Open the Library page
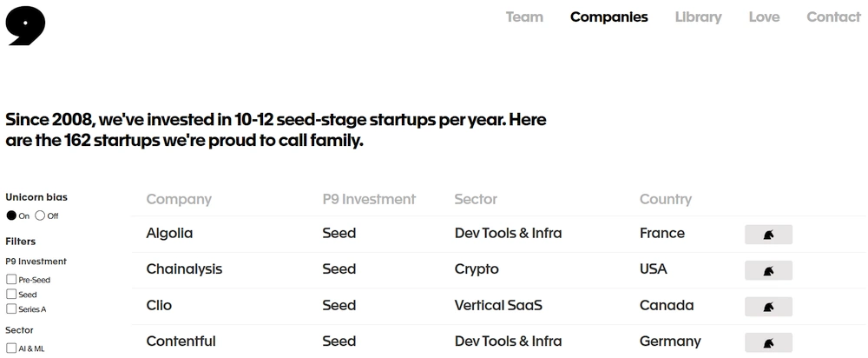Image resolution: width=868 pixels, height=358 pixels. click(x=698, y=17)
